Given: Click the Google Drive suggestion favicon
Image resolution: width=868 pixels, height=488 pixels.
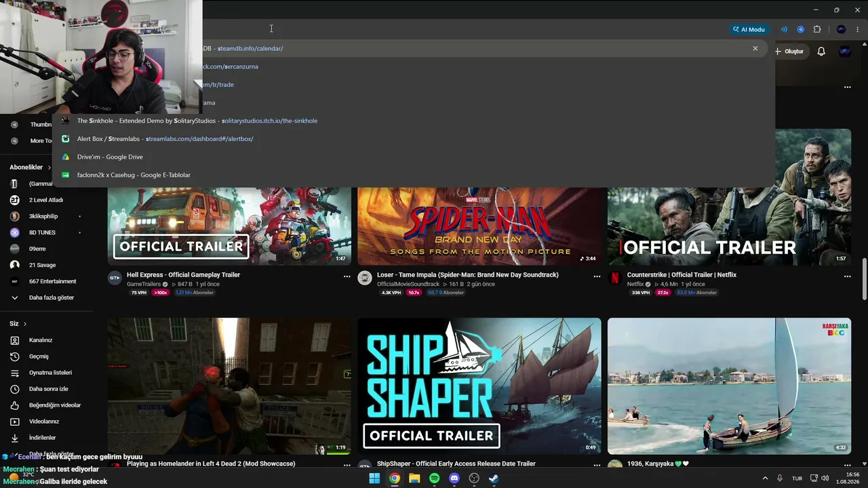Looking at the screenshot, I should click(66, 157).
